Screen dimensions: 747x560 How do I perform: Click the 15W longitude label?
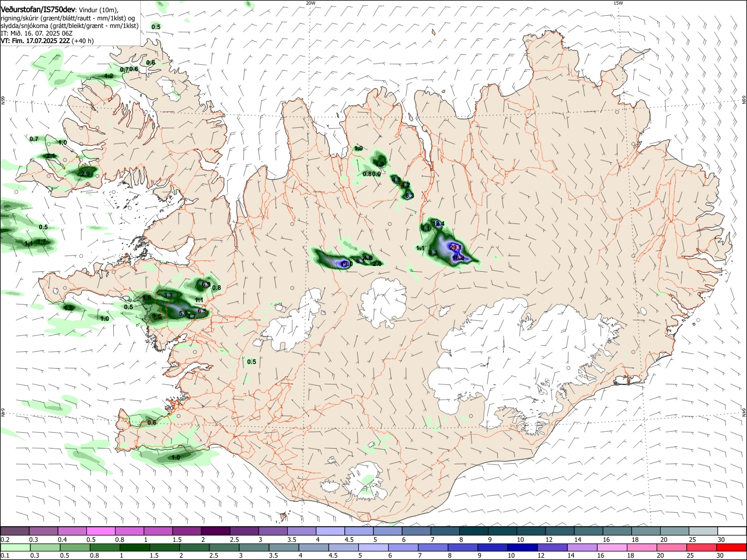[618, 3]
